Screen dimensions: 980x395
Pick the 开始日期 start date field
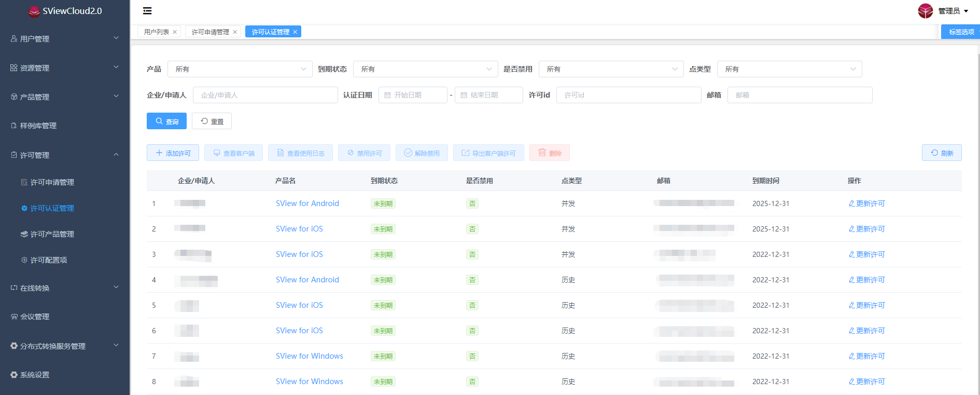pos(413,95)
